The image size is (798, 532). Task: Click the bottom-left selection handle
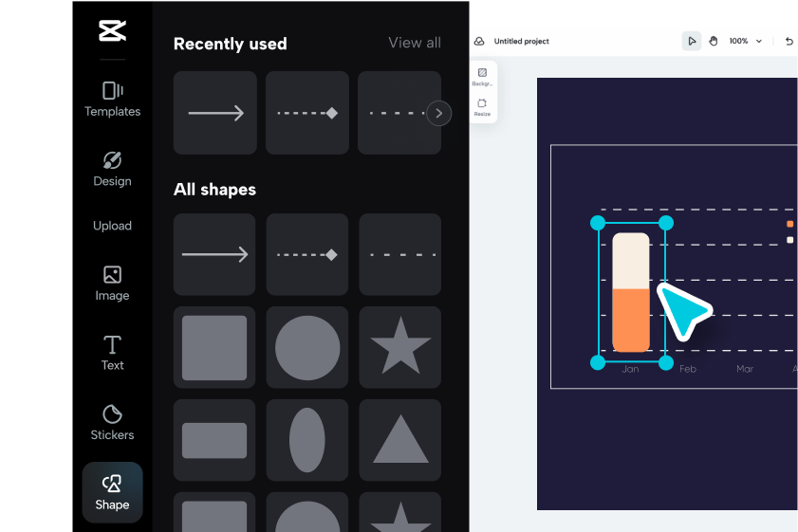(598, 362)
